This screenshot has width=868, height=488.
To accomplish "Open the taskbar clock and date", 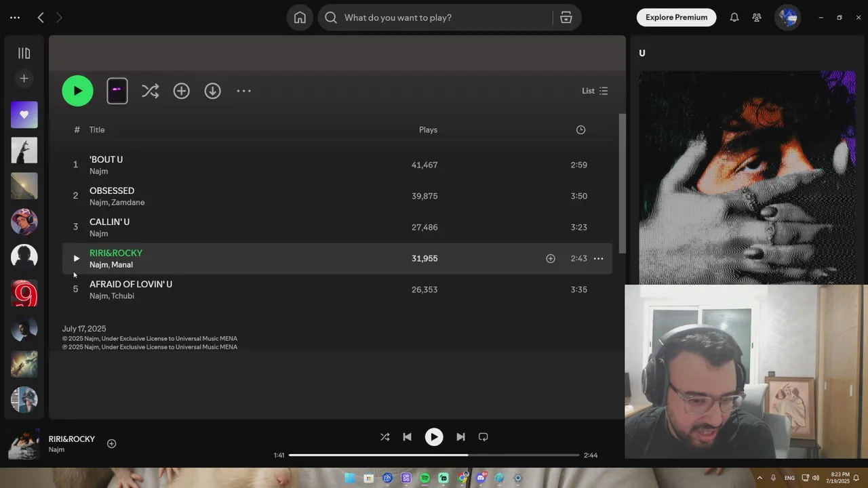I will 837,479.
